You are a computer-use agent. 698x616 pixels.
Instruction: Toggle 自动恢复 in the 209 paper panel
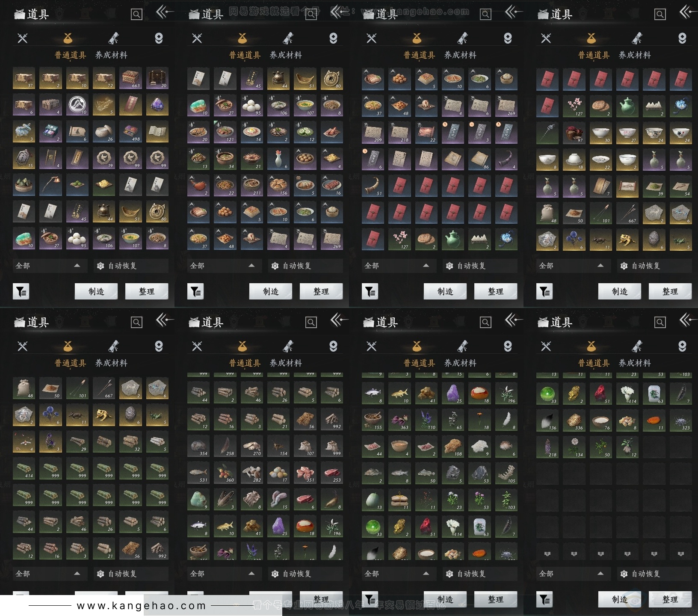480,266
